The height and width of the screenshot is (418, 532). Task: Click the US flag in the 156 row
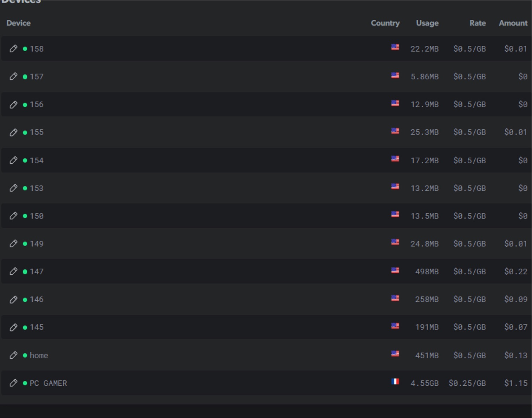click(x=395, y=103)
